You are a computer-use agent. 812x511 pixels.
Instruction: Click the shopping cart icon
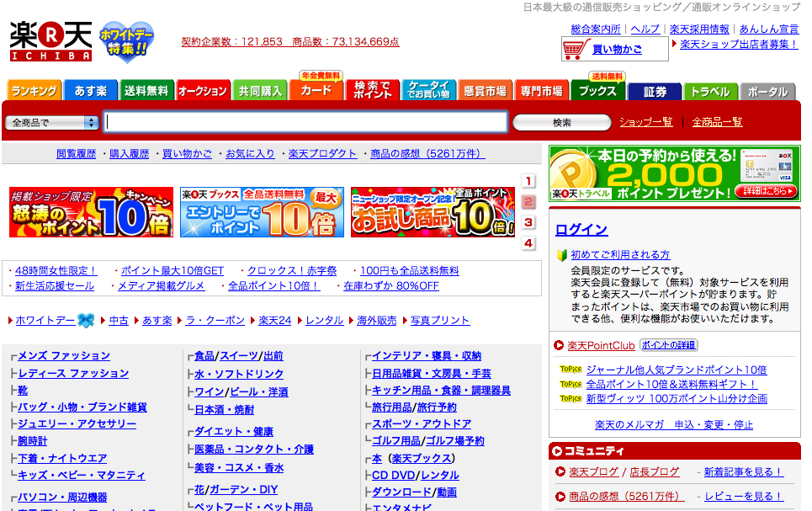tap(575, 49)
